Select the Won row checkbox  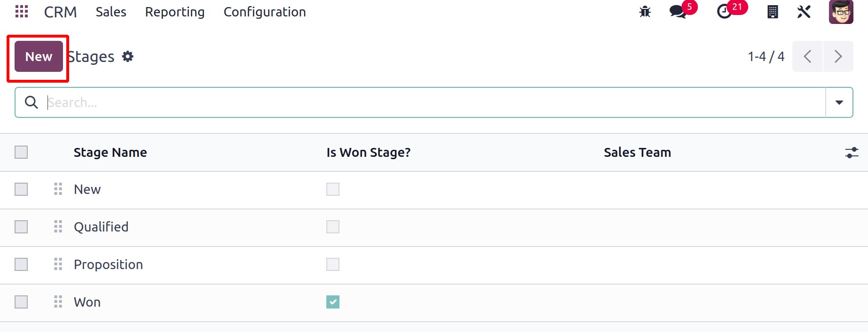(21, 302)
